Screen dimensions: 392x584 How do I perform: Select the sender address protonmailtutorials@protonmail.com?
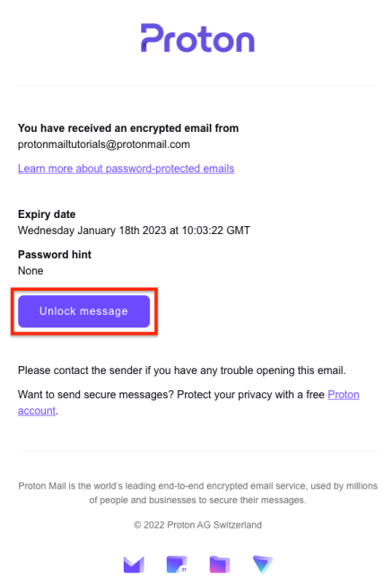[104, 144]
